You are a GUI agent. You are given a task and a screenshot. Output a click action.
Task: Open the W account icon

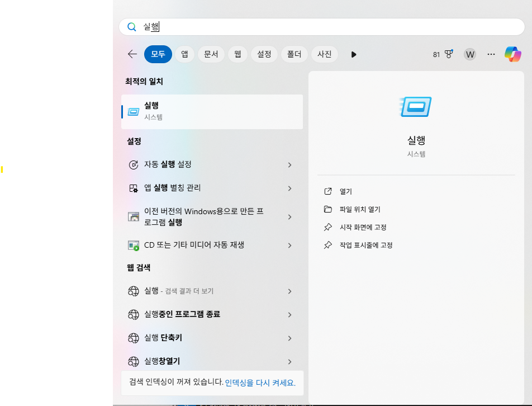pos(470,54)
